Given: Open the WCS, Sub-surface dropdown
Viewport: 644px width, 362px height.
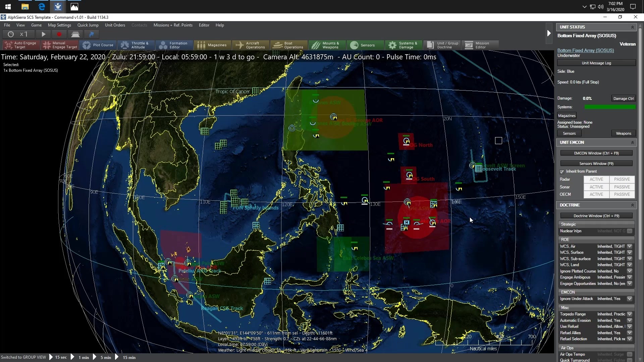Looking at the screenshot, I should click(x=630, y=259).
